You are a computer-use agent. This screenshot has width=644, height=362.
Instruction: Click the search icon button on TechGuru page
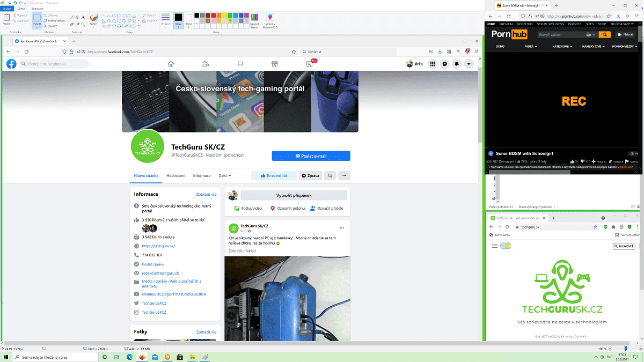click(330, 175)
